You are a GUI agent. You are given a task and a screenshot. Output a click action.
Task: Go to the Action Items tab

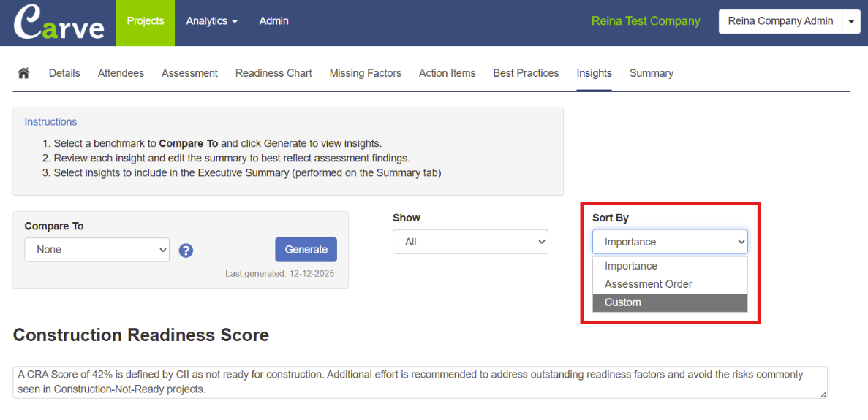click(447, 73)
